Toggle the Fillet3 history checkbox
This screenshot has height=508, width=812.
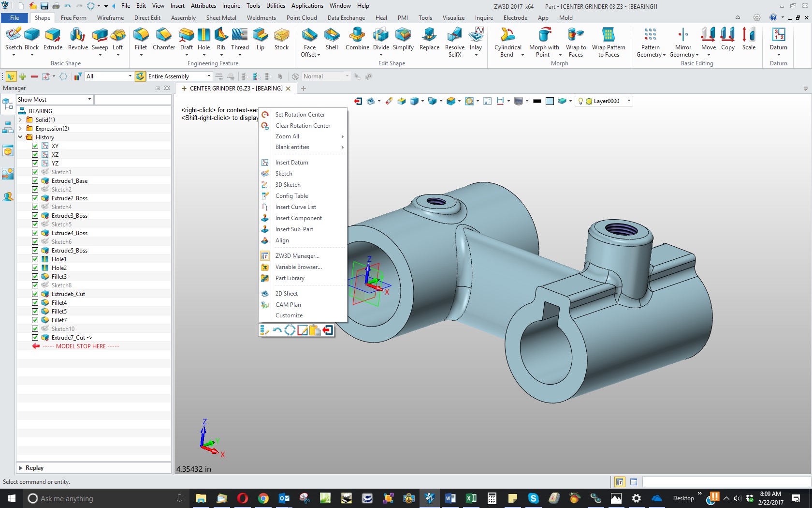pos(35,277)
